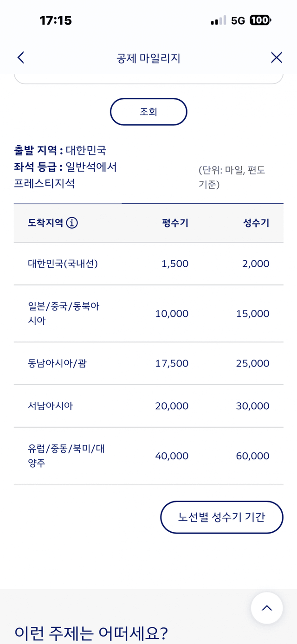The width and height of the screenshot is (297, 644).
Task: Tap the 평수기 column header
Action: [x=175, y=223]
